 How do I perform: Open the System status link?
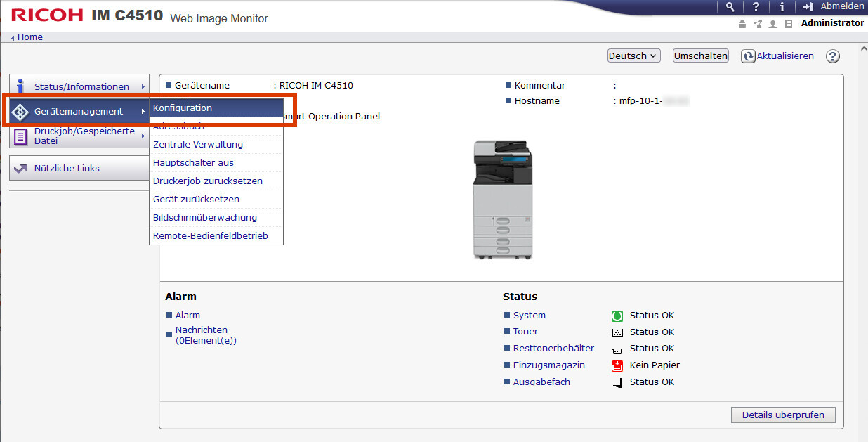click(x=530, y=316)
